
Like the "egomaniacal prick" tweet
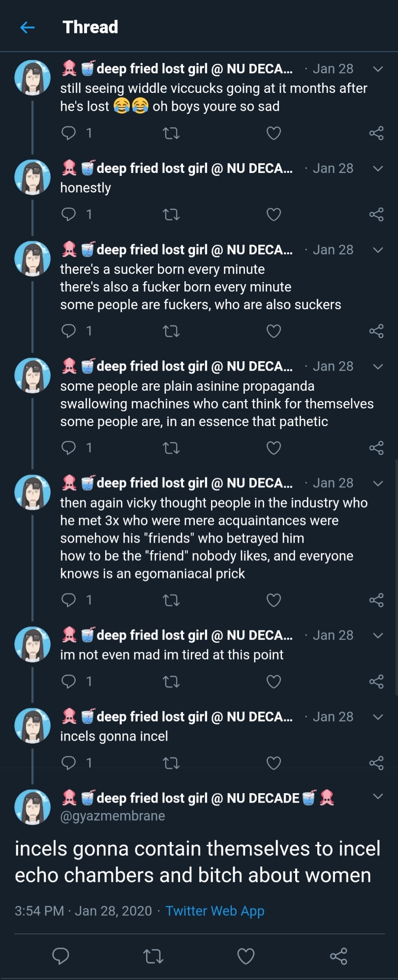point(274,600)
